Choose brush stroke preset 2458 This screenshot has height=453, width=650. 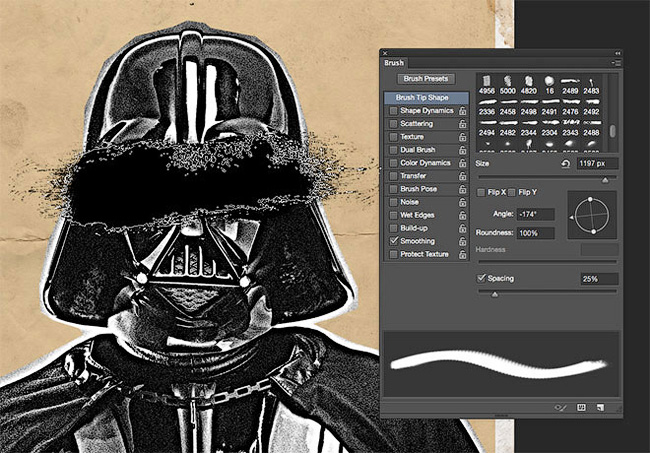(507, 107)
